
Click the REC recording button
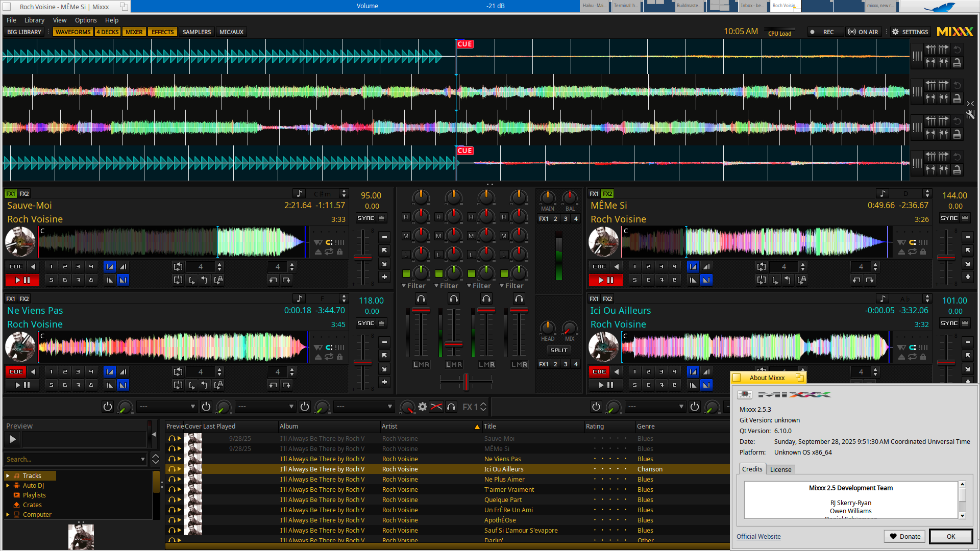822,32
